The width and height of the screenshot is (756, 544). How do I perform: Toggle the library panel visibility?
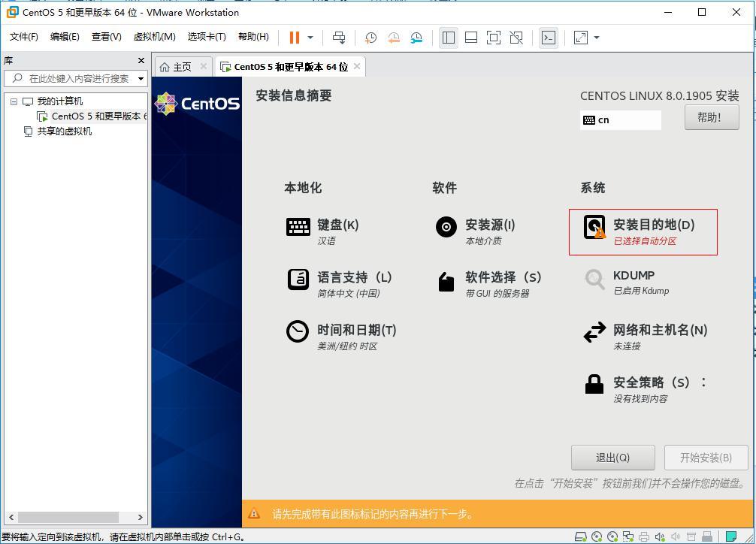449,37
